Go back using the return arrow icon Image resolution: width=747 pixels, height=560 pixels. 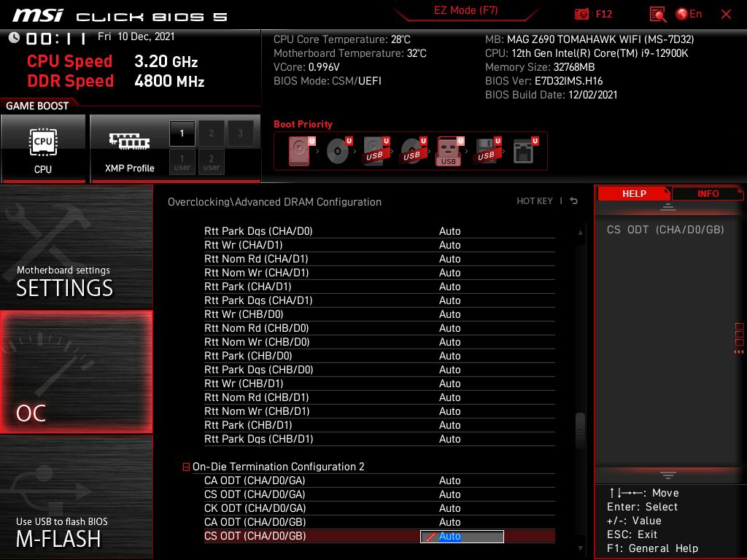click(x=574, y=201)
